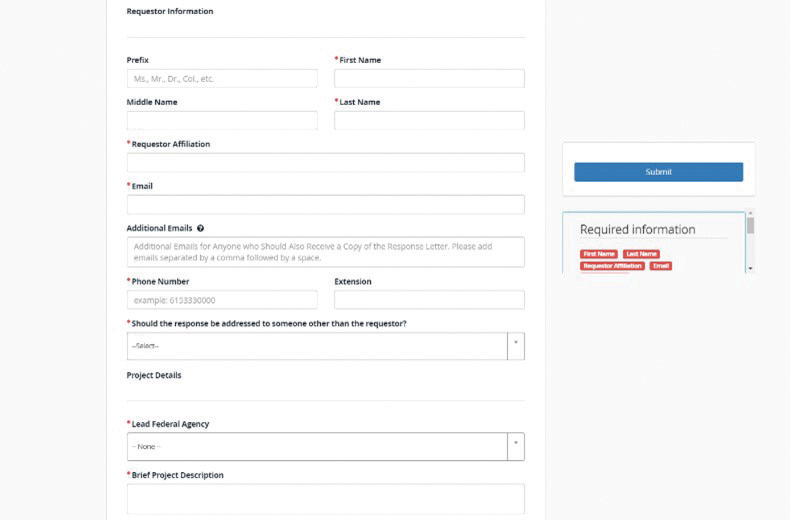This screenshot has width=790, height=520.
Task: Click the Last Name required tag
Action: (641, 254)
